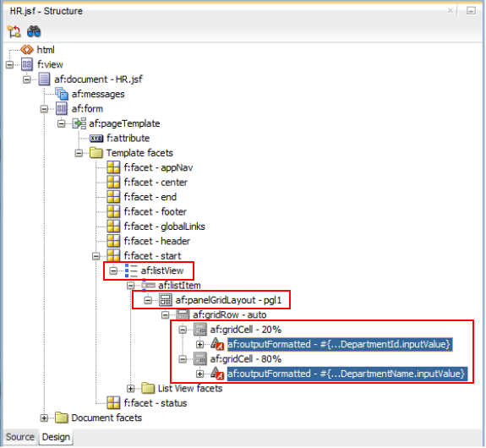
Task: Select the 'f:facet - header' label
Action: pos(157,241)
